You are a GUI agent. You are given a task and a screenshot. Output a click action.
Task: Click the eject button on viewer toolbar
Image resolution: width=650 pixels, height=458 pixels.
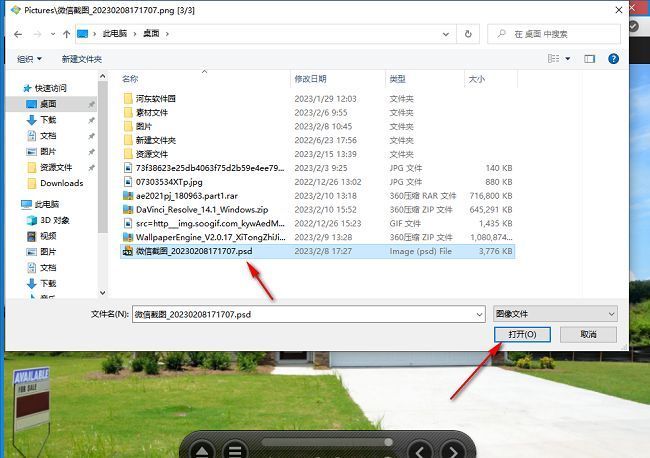[203, 449]
